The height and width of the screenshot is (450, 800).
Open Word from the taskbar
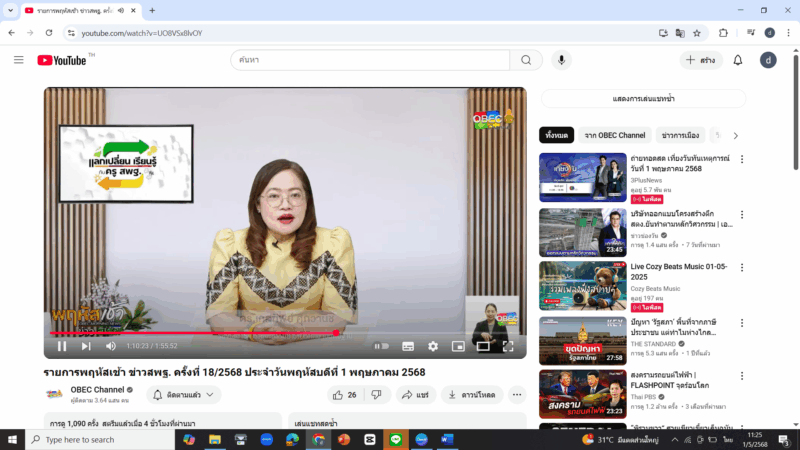[x=447, y=439]
